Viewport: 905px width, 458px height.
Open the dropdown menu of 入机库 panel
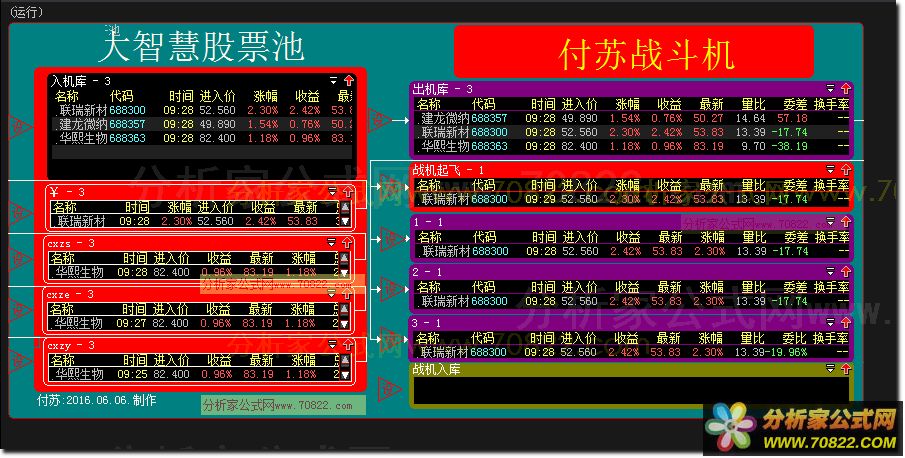pos(334,80)
